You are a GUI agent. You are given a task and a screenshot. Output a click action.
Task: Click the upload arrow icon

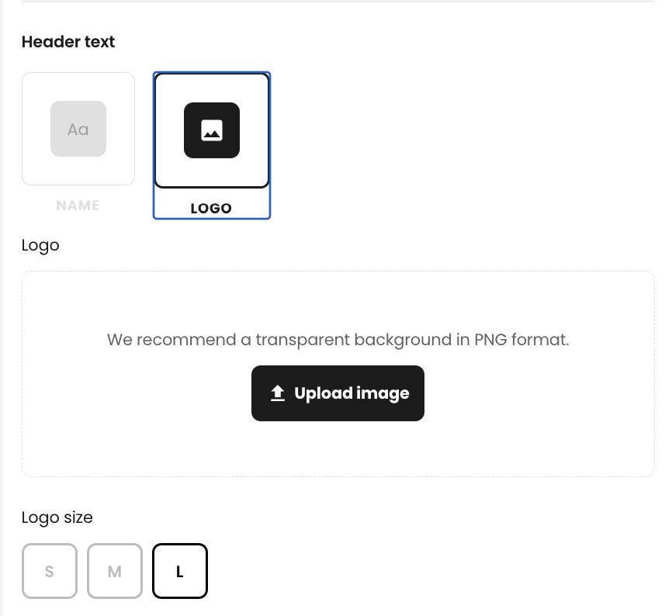pyautogui.click(x=278, y=393)
